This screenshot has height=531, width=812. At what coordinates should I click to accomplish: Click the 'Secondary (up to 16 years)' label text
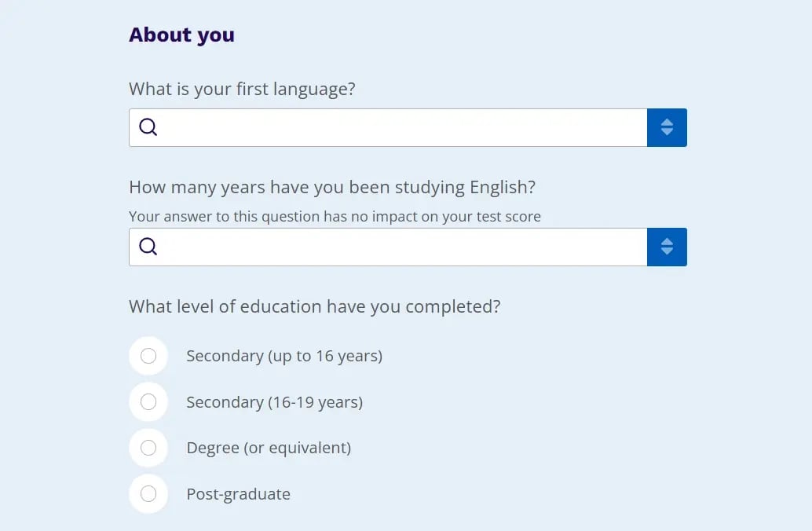click(284, 357)
